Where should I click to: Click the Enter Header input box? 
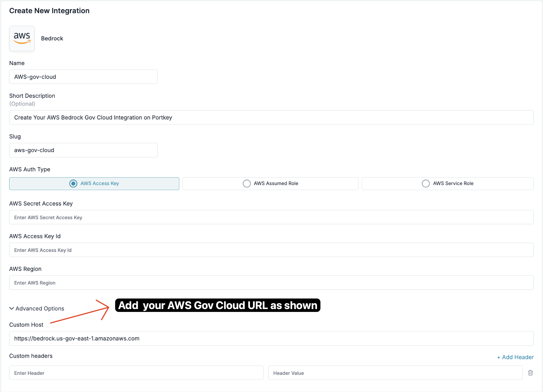click(136, 373)
